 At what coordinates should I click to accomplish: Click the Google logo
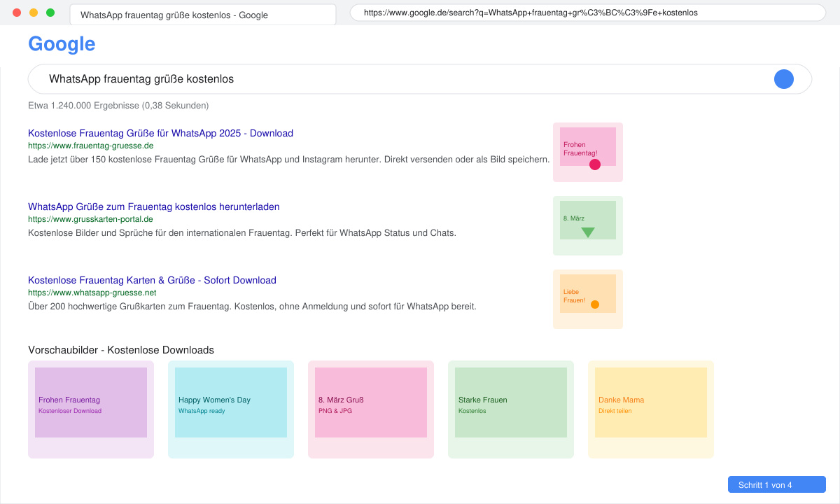click(x=62, y=44)
